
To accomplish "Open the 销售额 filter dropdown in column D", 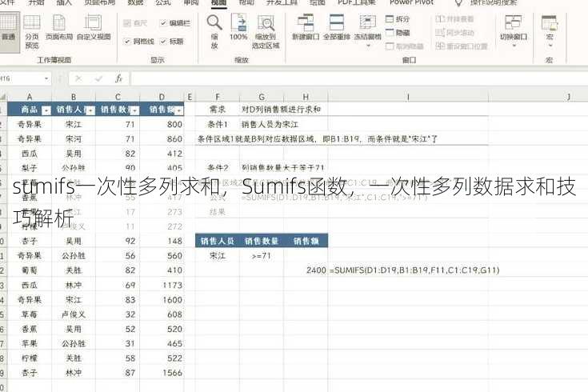I will click(x=179, y=110).
